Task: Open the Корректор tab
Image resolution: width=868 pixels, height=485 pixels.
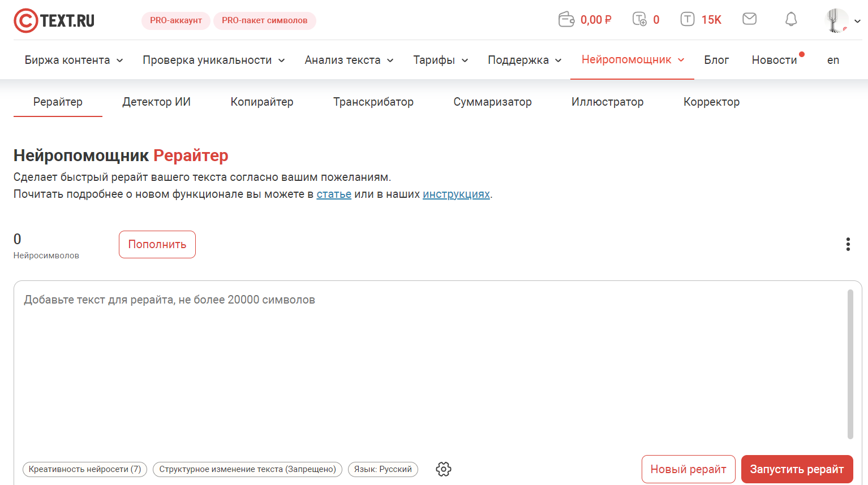Action: [x=711, y=102]
